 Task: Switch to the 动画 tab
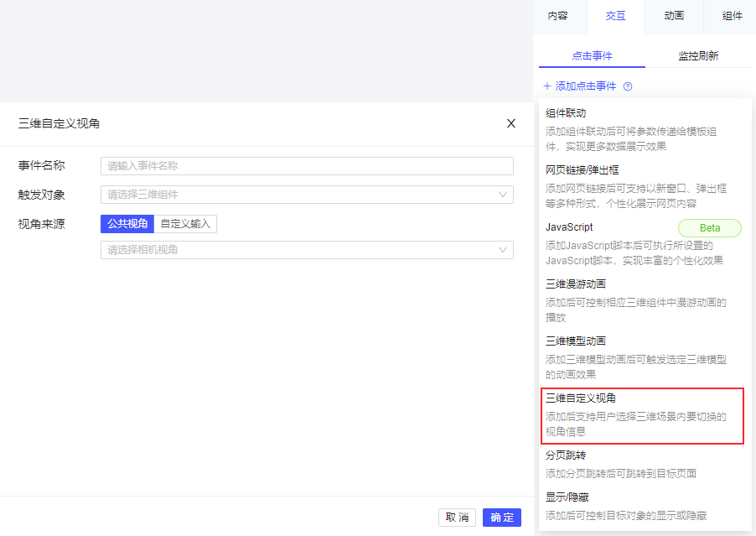674,16
